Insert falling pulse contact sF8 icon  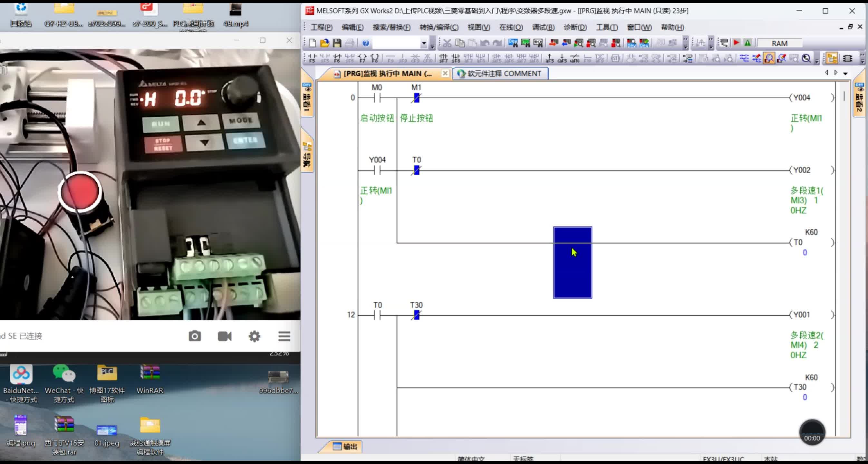click(x=456, y=59)
